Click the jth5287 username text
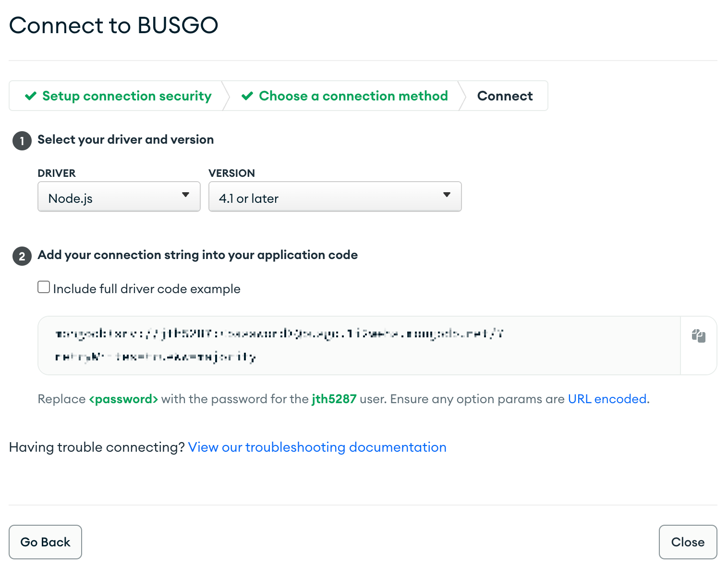Viewport: 728px width, 568px height. [334, 399]
